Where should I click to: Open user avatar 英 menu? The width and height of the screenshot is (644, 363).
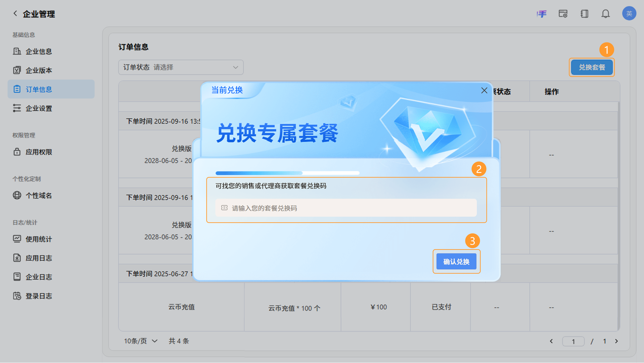point(629,14)
